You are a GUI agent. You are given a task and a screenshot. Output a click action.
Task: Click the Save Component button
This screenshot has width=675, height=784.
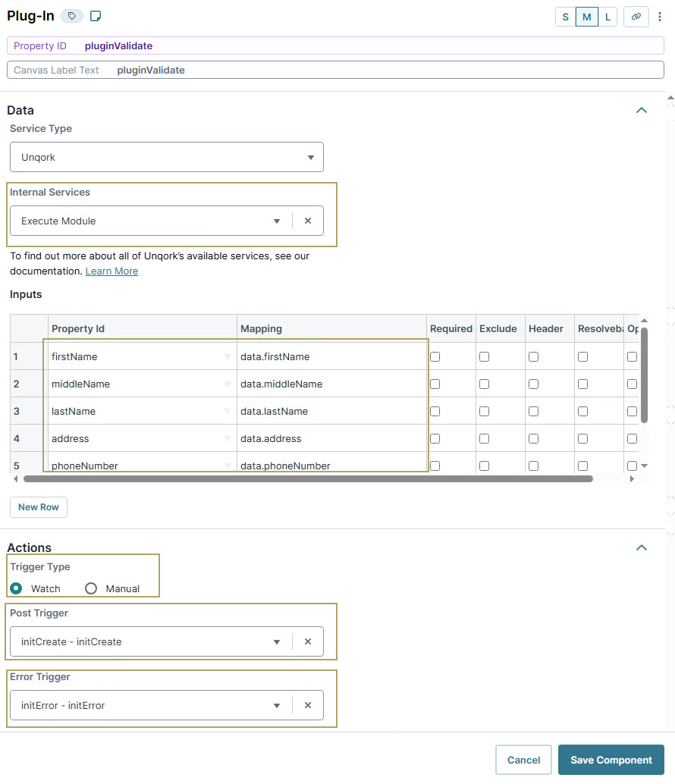coord(611,759)
